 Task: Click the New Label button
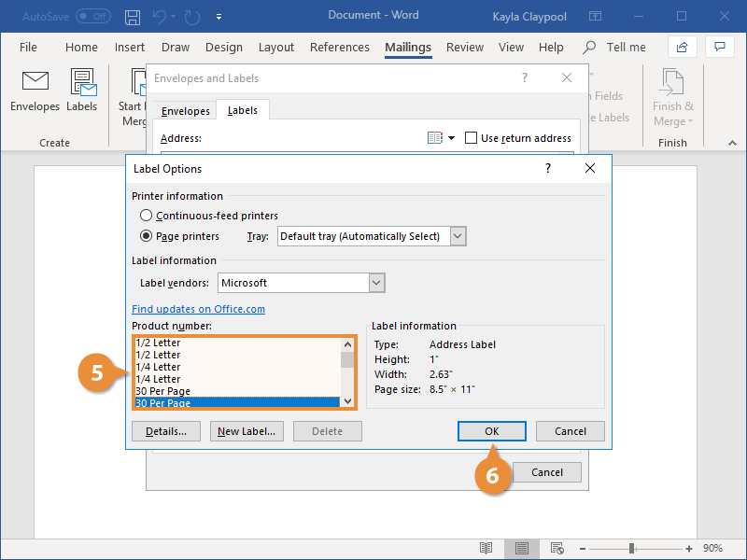247,430
